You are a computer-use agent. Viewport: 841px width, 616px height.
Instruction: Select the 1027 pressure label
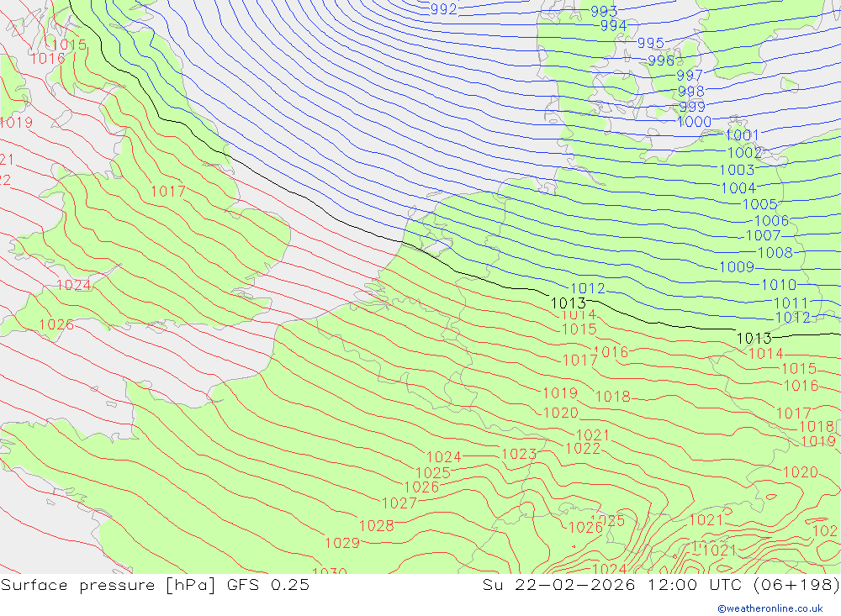coord(399,503)
